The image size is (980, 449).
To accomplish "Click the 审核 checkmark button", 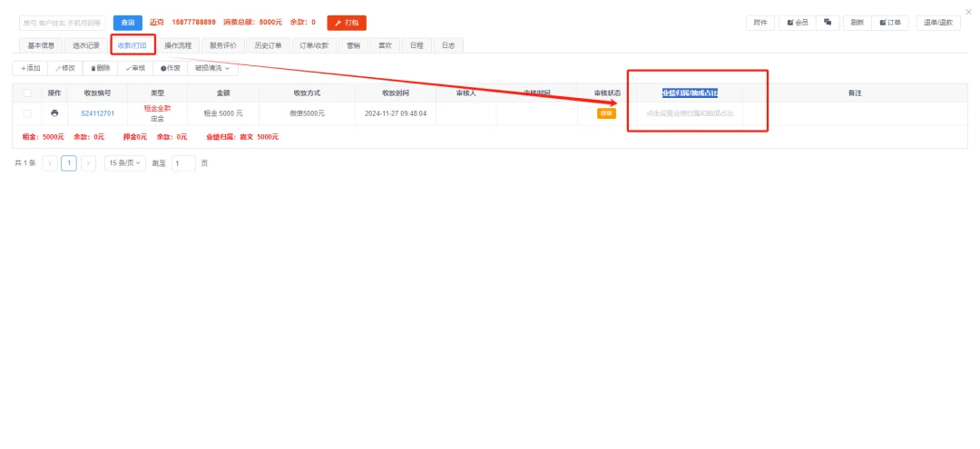I will click(x=135, y=68).
